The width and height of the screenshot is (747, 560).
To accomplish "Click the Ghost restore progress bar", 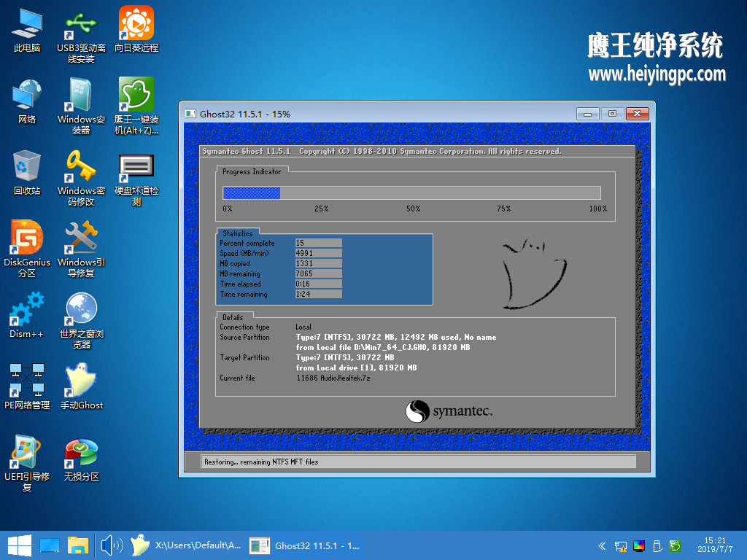I will point(411,192).
